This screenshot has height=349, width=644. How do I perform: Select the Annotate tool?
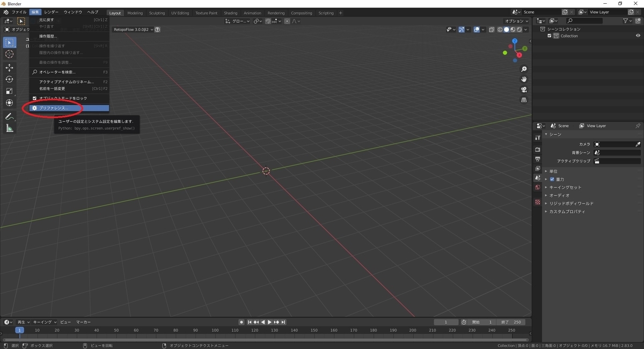[10, 117]
